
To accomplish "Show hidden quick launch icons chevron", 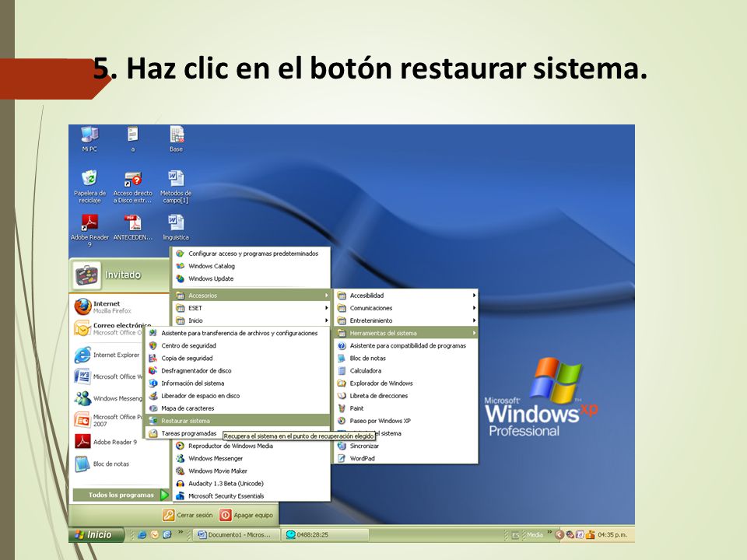I will tap(180, 532).
